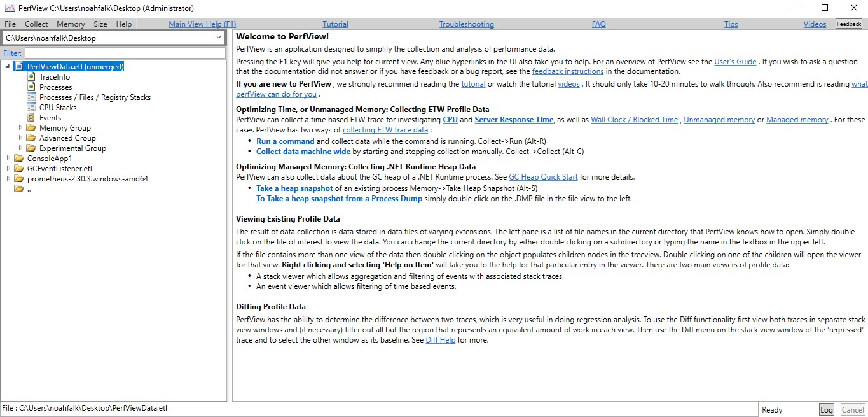868x417 pixels.
Task: Open the directory path dropdown
Action: click(219, 37)
